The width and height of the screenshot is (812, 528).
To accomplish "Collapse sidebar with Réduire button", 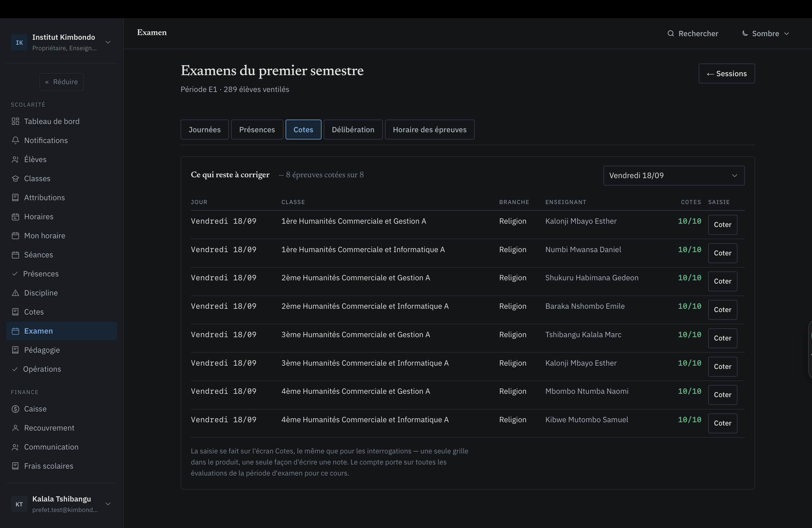I will pyautogui.click(x=61, y=82).
